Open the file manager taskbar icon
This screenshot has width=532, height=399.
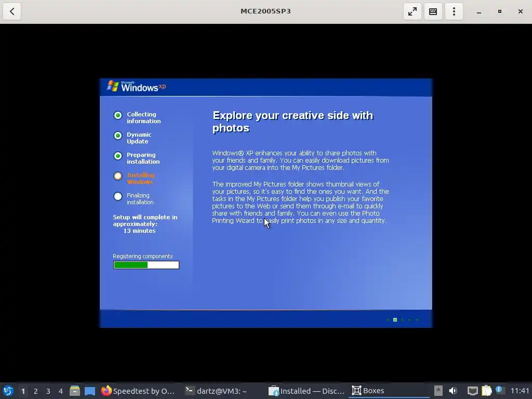[75, 391]
